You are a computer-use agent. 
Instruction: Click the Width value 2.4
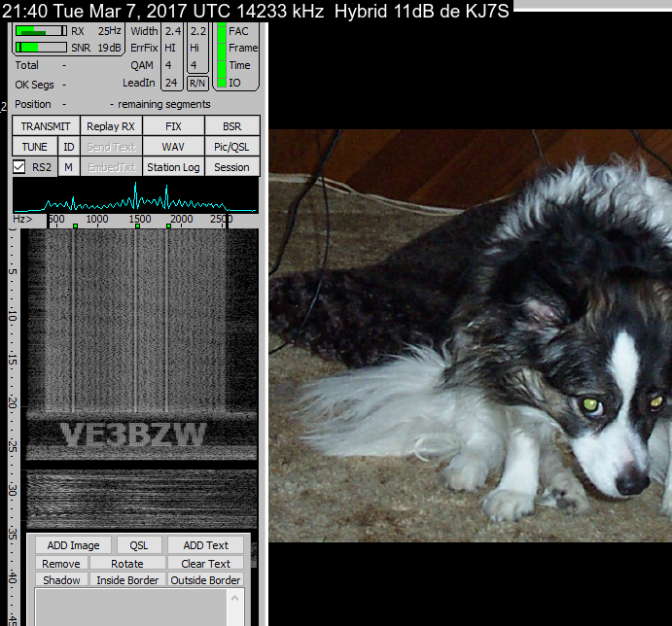[x=173, y=31]
